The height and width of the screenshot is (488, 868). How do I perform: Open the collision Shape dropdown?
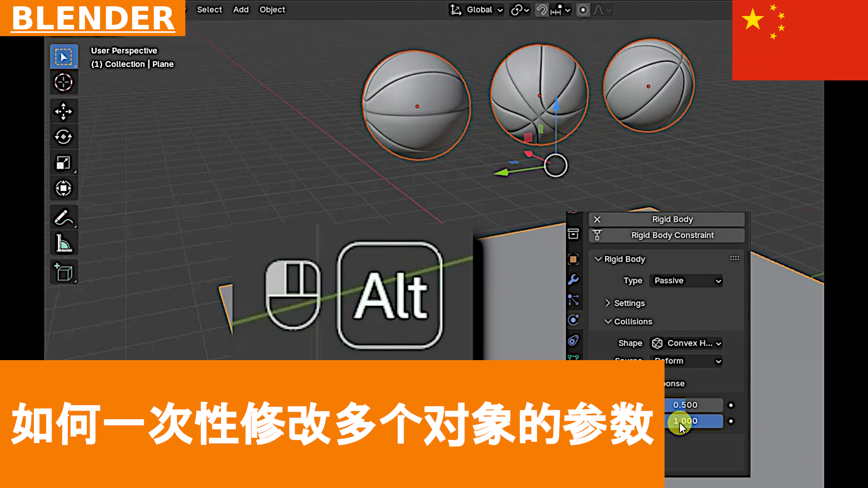[686, 343]
